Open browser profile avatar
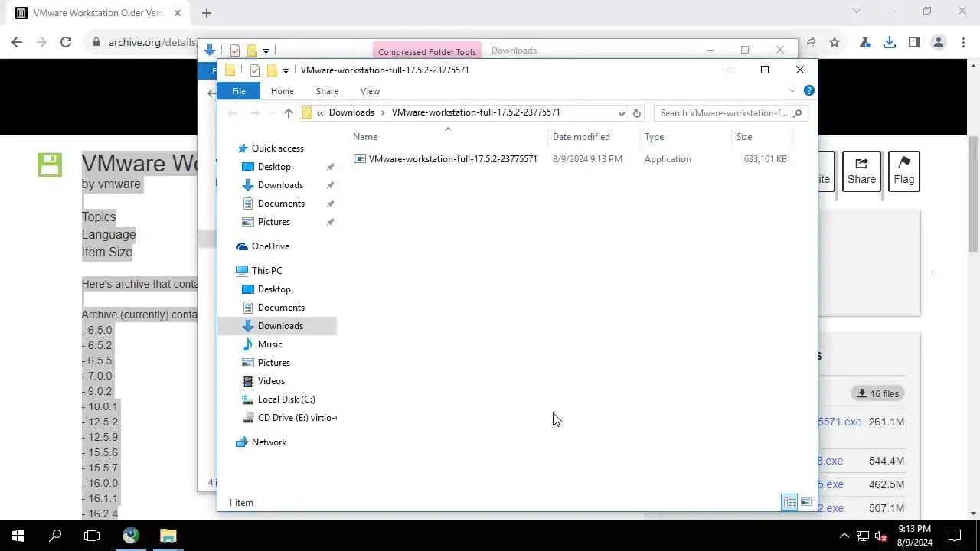 coord(939,43)
